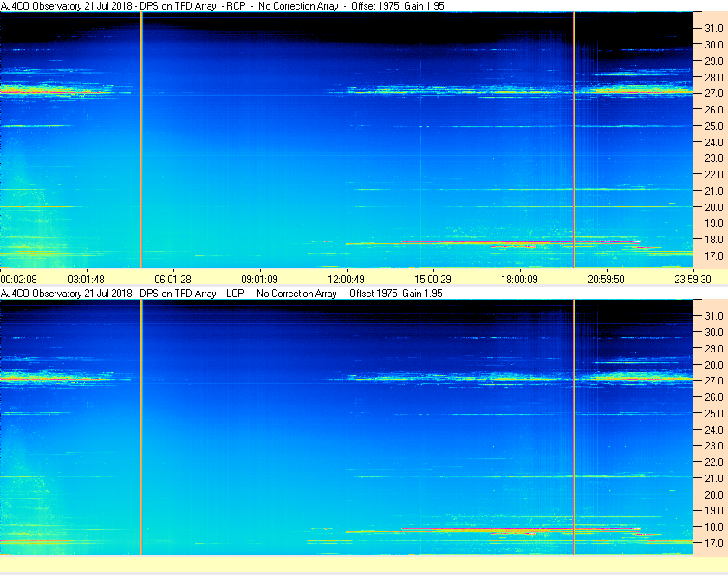Click the first vertical orange line in RCP plot
Image resolution: width=728 pixels, height=575 pixels.
[141, 139]
